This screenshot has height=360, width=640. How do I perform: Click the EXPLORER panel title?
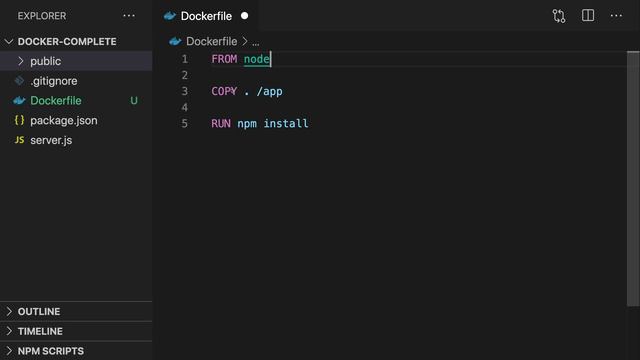42,16
